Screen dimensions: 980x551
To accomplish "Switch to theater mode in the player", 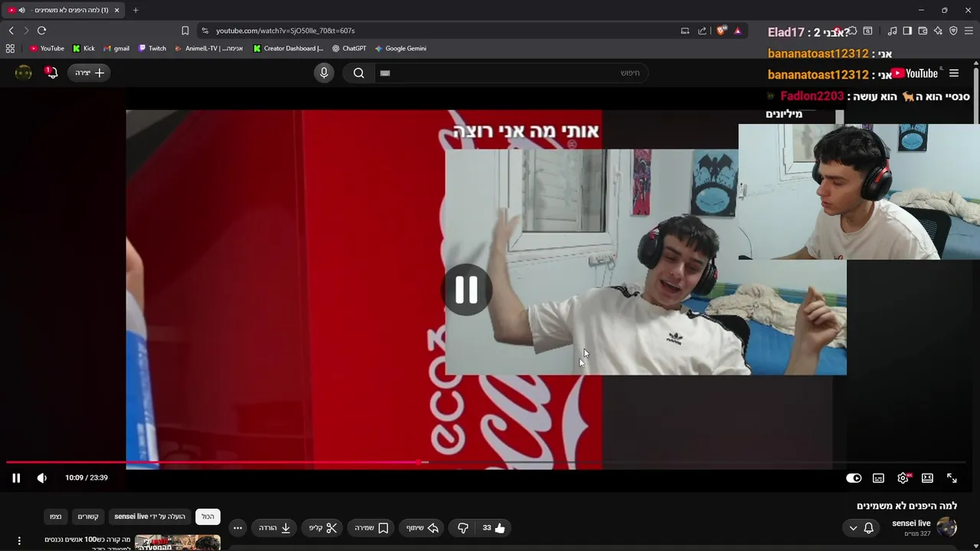I will (927, 478).
